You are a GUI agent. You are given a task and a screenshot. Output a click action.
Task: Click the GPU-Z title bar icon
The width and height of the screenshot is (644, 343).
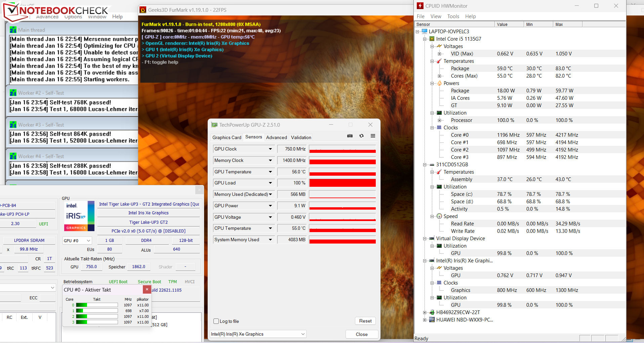[214, 125]
